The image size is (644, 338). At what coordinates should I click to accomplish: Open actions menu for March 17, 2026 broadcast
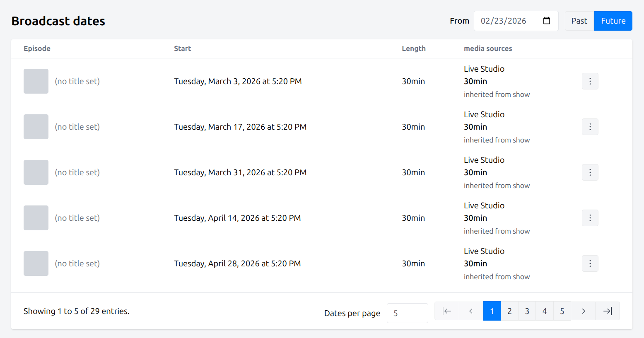pyautogui.click(x=590, y=127)
